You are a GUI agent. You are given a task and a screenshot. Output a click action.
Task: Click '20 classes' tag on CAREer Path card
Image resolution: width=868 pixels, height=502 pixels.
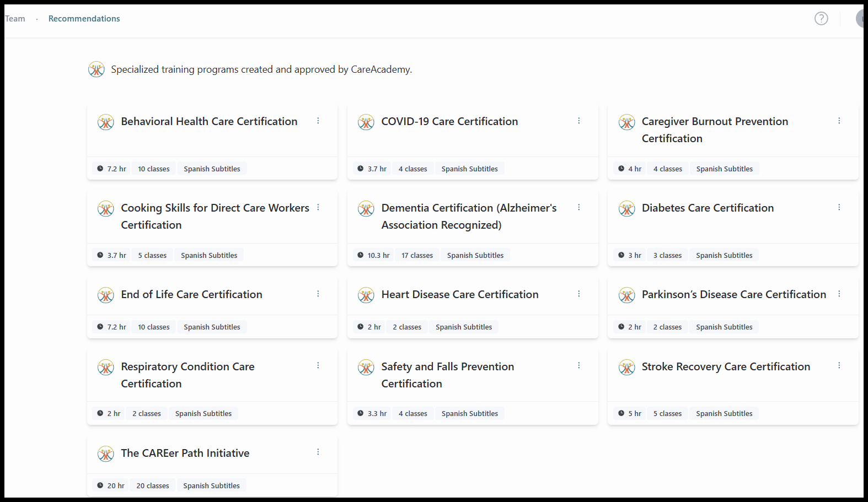click(x=153, y=485)
